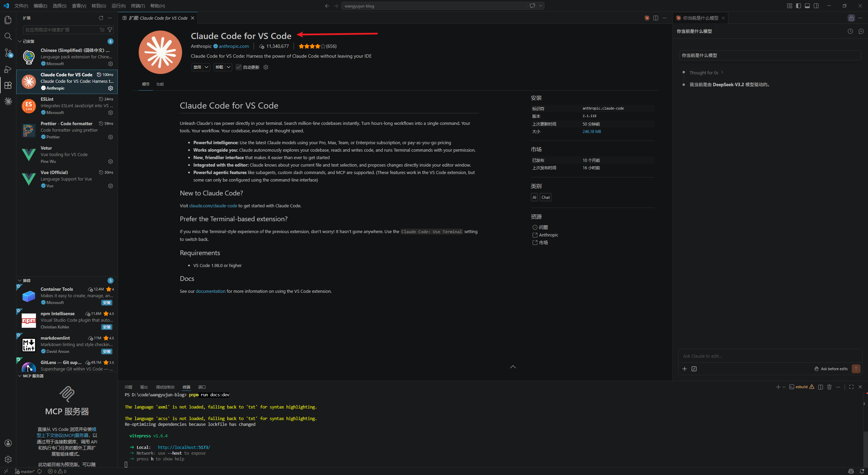Viewport: 868px width, 475px height.
Task: Open the Manage gear in activity bar
Action: (8, 459)
